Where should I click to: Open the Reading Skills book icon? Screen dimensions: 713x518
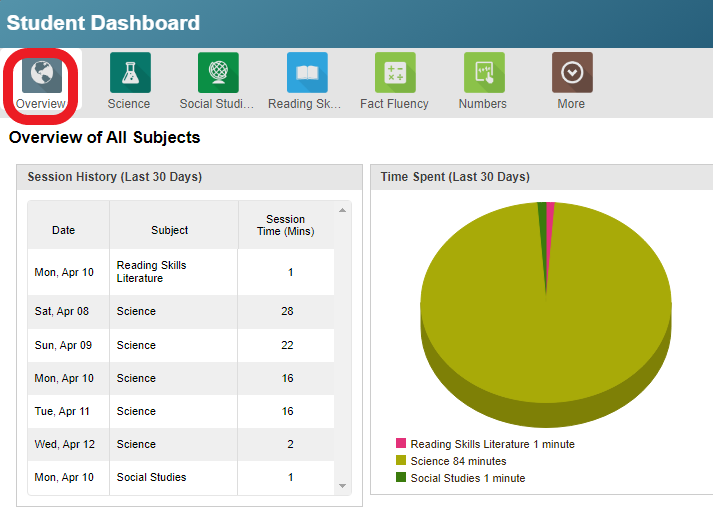[x=306, y=73]
